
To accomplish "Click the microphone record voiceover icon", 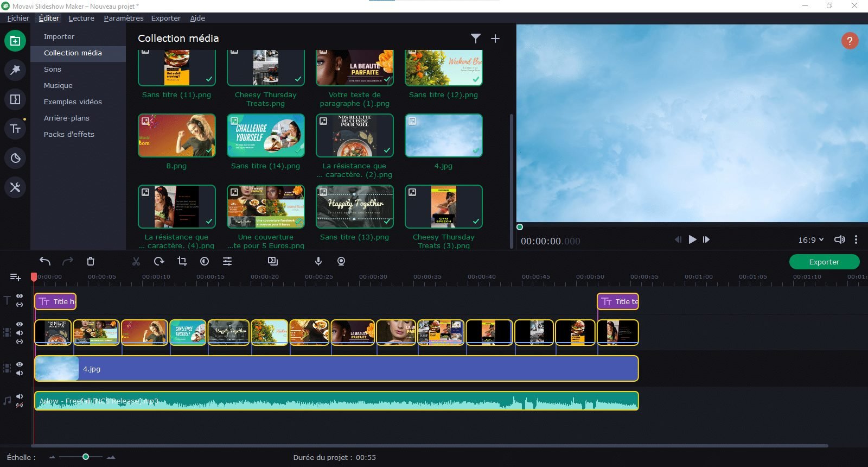I will (318, 262).
